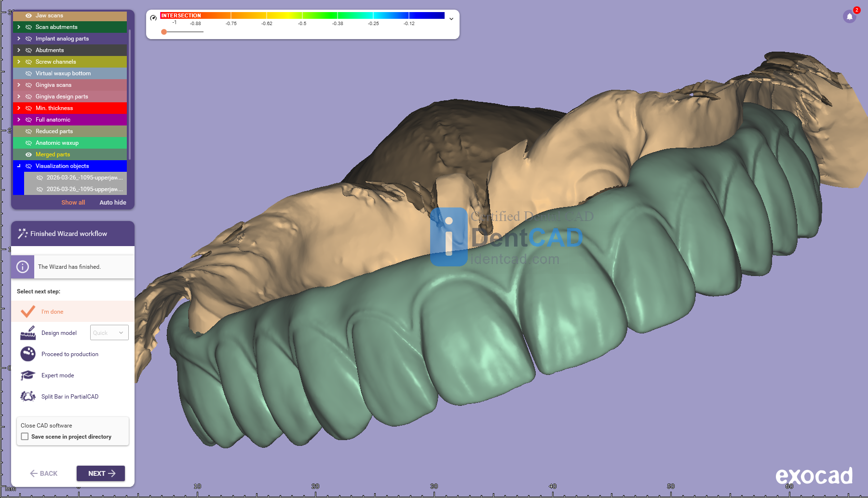
Task: Expand the Full anatomic group
Action: pyautogui.click(x=19, y=120)
